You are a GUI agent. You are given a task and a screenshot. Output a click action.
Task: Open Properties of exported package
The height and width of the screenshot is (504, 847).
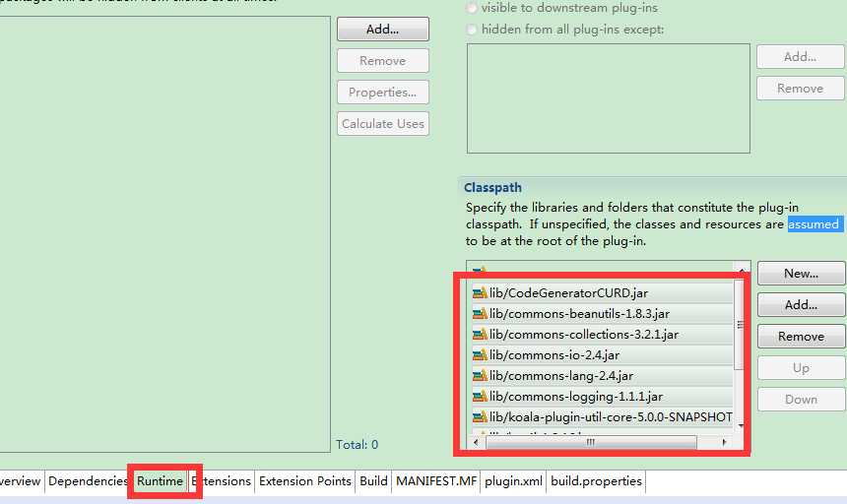click(383, 93)
